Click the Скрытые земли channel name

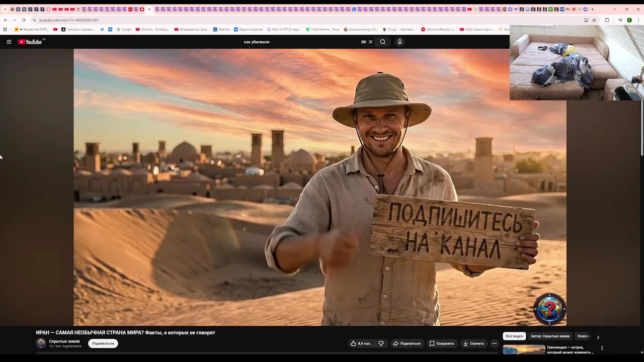point(64,341)
